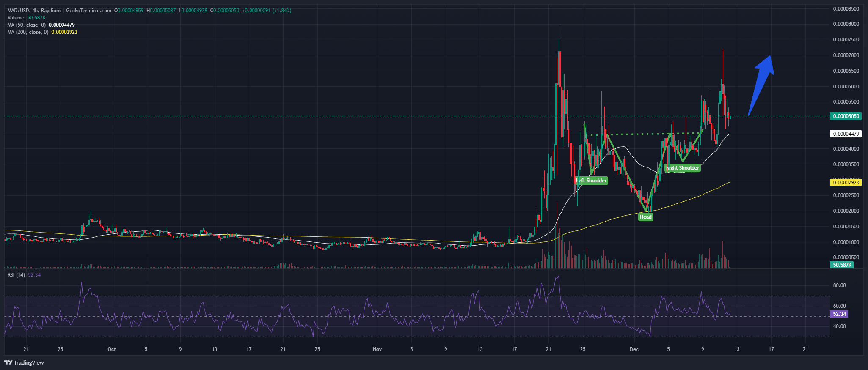Click the 0.00007000 price axis label
Screen dimensions: 868x370
(846, 55)
